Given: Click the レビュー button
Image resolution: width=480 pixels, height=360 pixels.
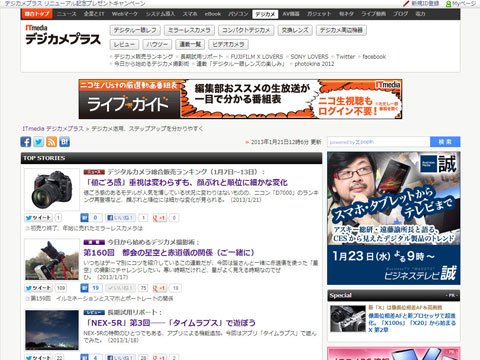Looking at the screenshot, I should [124, 44].
